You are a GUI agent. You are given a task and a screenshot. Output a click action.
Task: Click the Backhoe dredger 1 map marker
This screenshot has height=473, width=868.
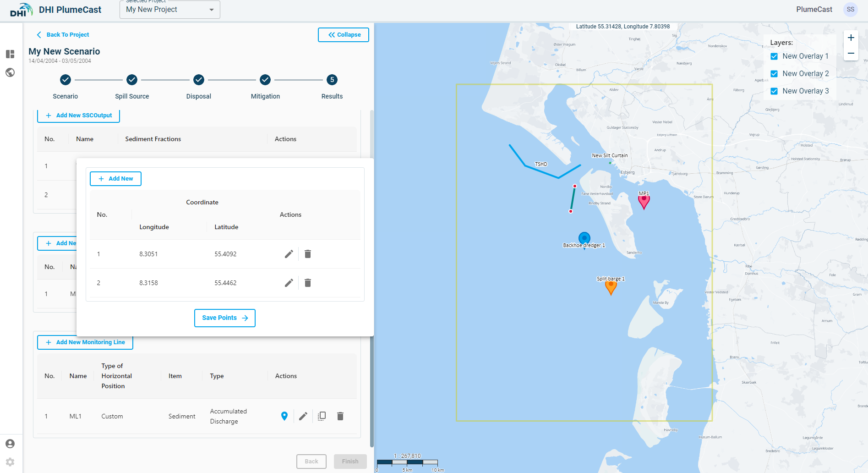click(x=584, y=238)
